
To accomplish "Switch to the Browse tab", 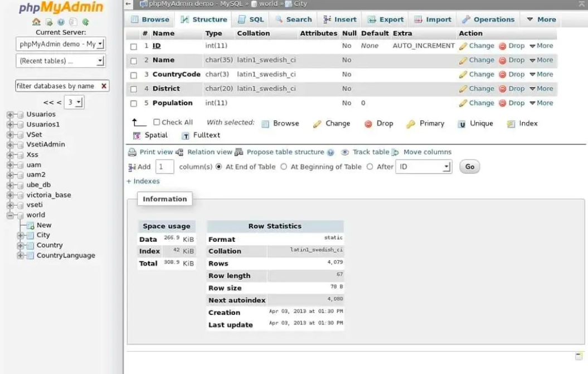I will point(150,20).
